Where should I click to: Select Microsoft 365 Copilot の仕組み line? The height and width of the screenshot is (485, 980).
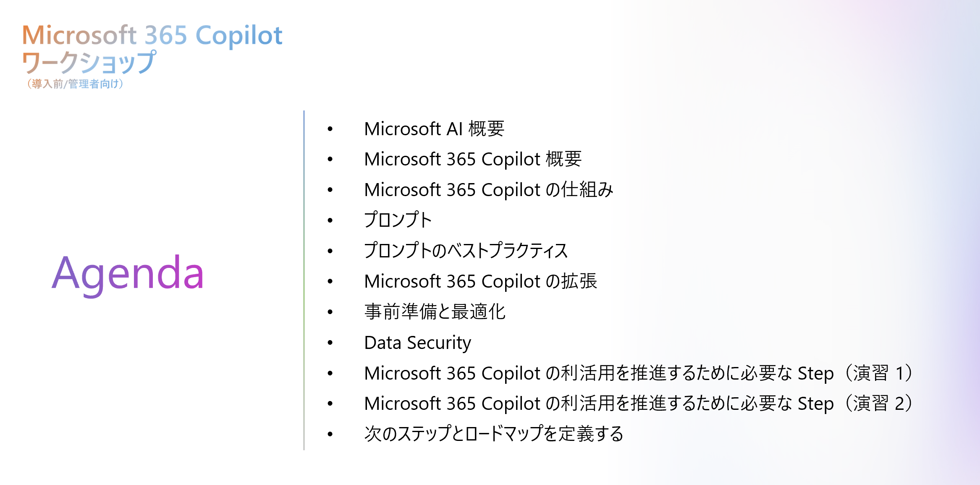pyautogui.click(x=489, y=190)
